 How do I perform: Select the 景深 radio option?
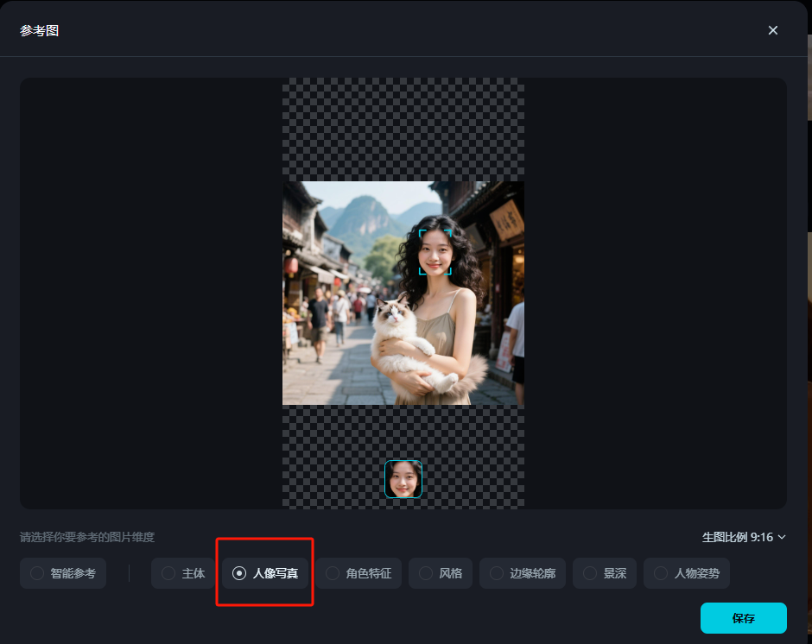[x=605, y=573]
